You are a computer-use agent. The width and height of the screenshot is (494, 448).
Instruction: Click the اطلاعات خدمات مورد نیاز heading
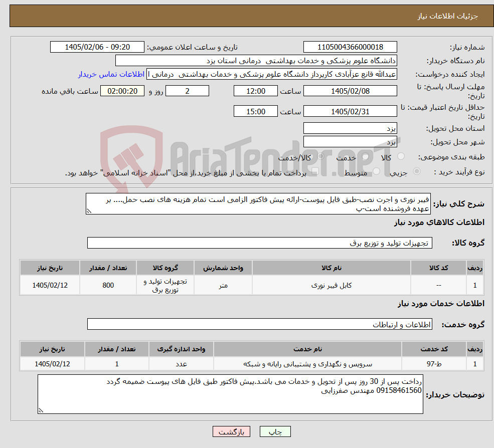point(441,303)
